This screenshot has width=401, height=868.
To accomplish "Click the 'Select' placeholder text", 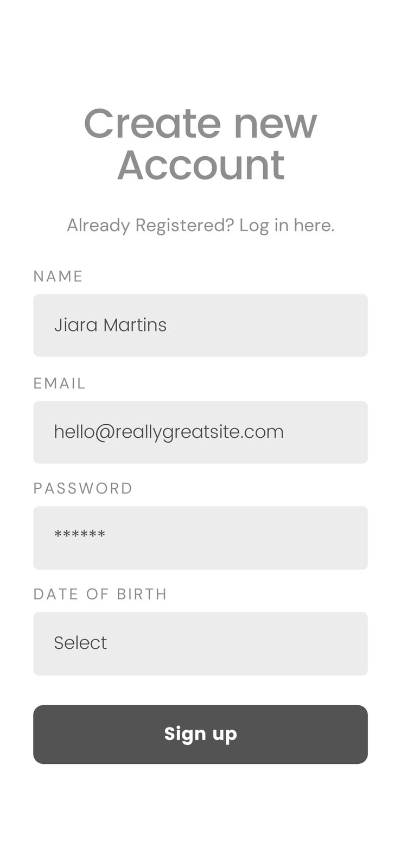I will 80,643.
